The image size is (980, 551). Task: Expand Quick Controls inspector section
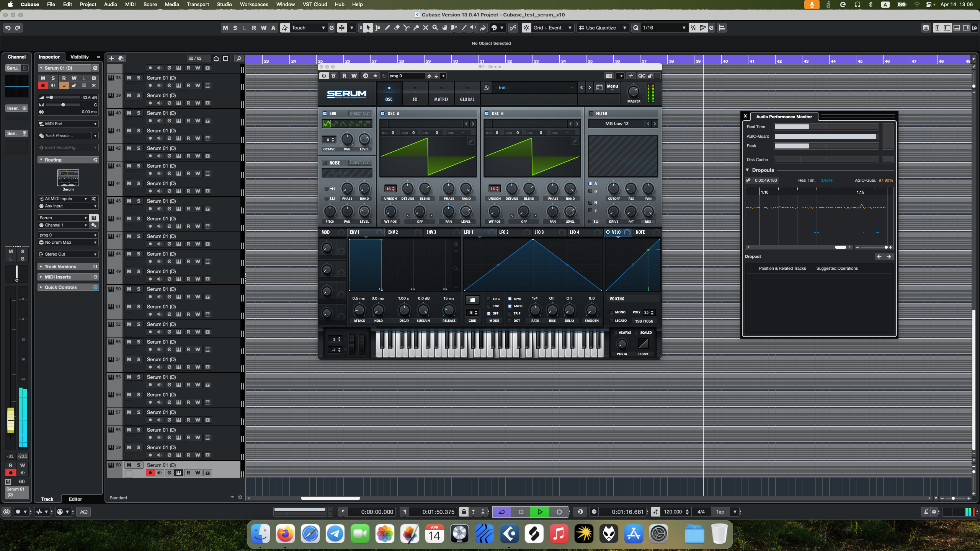click(68, 287)
